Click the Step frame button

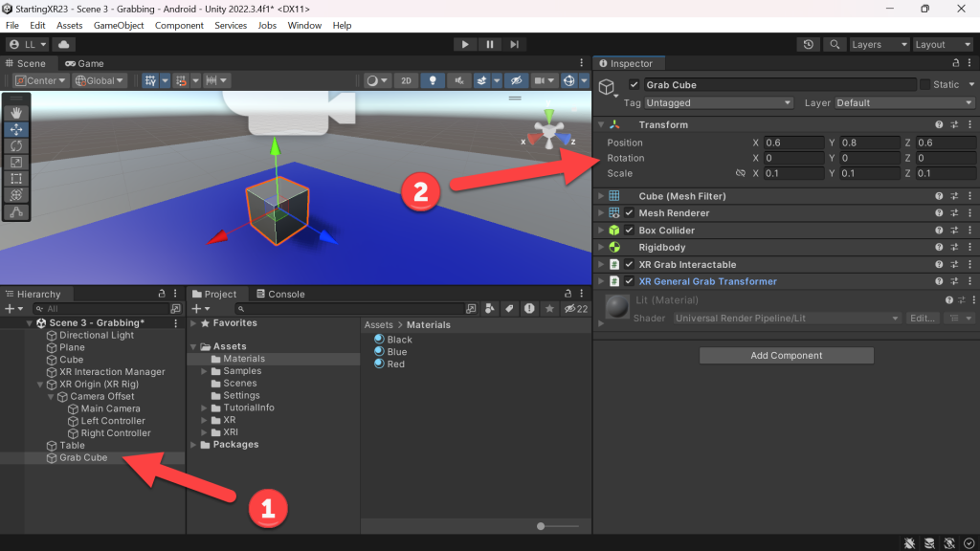(x=514, y=44)
